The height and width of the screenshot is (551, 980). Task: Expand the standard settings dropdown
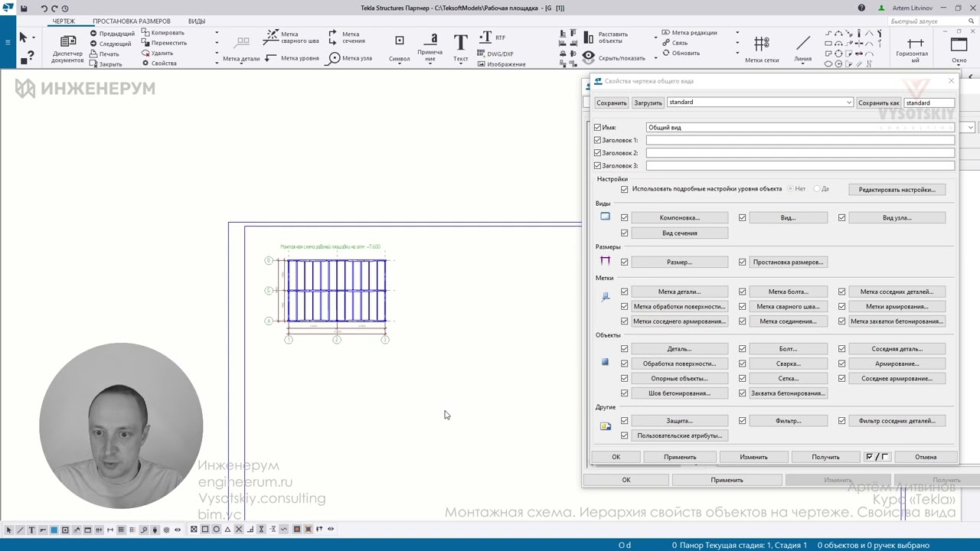[x=849, y=103]
